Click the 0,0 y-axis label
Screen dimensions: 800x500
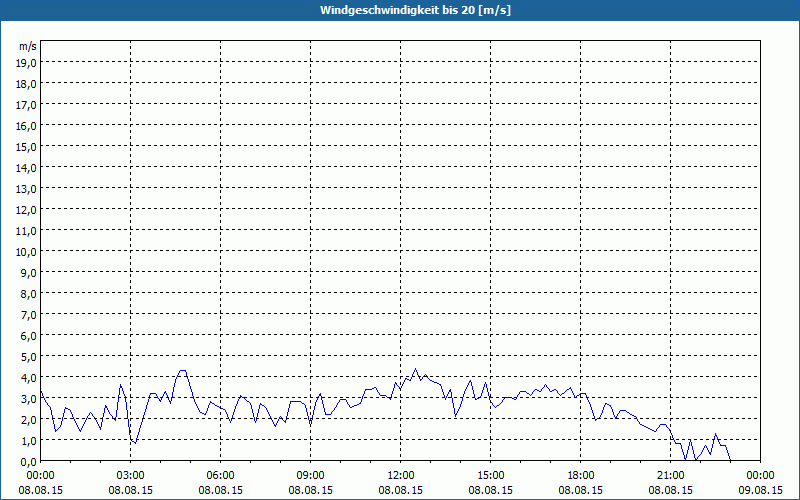coord(30,462)
